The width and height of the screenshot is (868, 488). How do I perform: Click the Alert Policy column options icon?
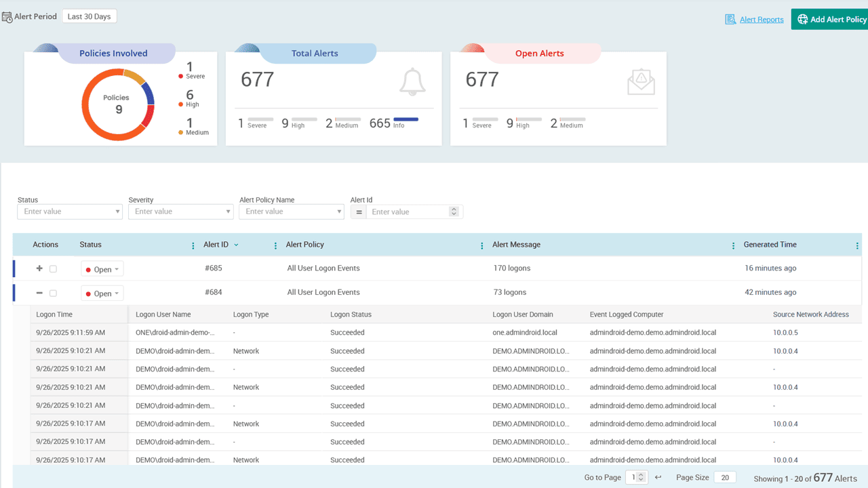(x=481, y=245)
